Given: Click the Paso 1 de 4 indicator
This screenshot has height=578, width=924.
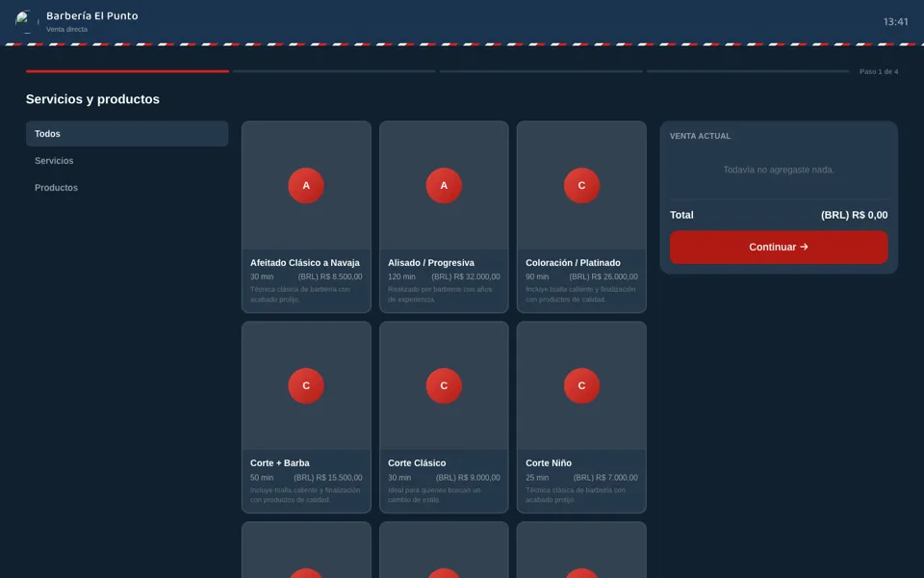Looking at the screenshot, I should click(x=879, y=71).
